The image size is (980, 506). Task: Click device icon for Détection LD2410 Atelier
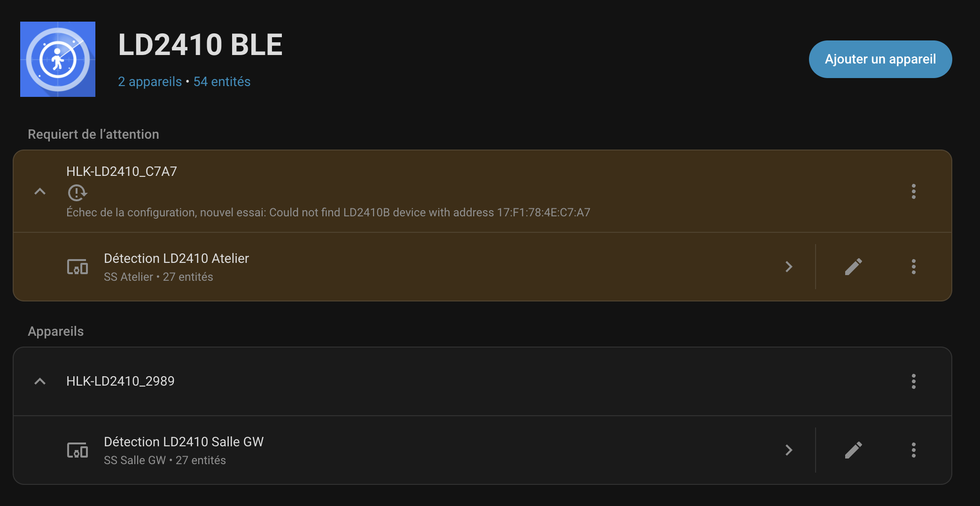coord(78,267)
